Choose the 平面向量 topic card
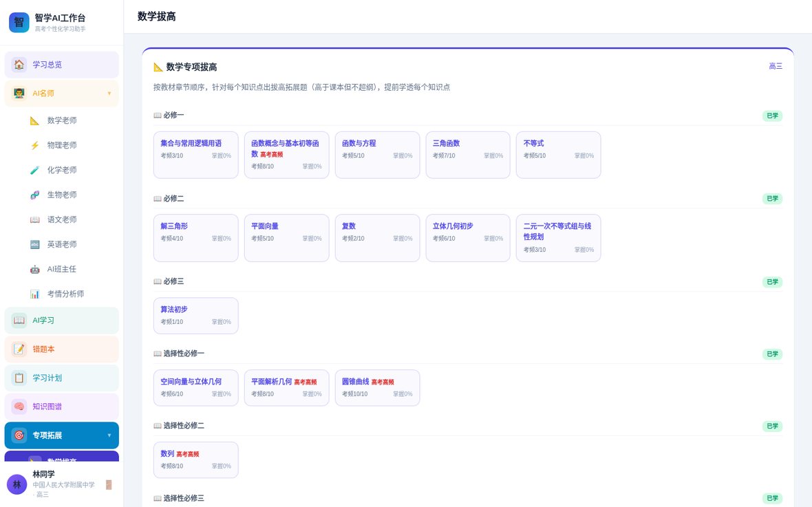The image size is (812, 507). click(x=286, y=238)
